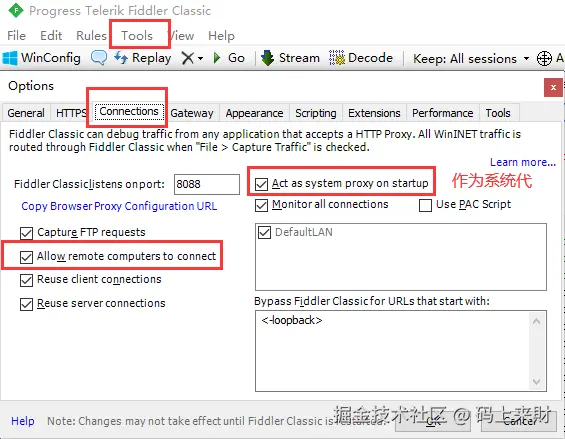Open the View menu
This screenshot has height=439, width=565.
182,36
